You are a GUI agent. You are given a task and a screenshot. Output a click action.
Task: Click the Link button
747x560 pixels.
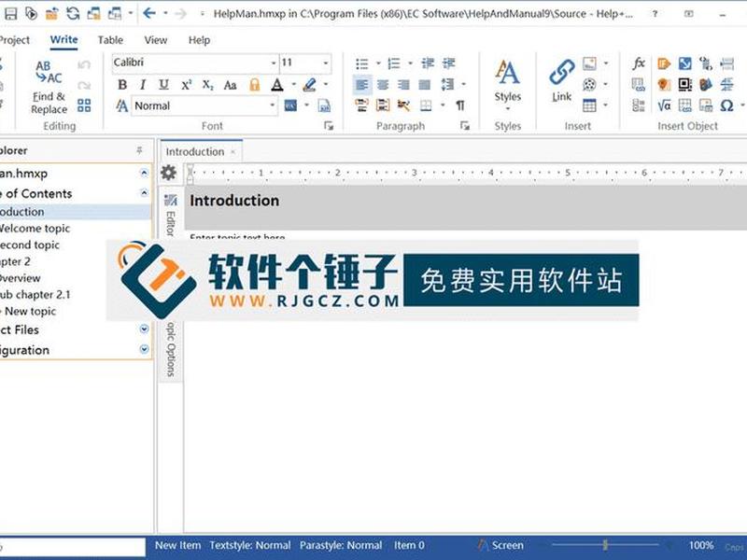(x=562, y=81)
